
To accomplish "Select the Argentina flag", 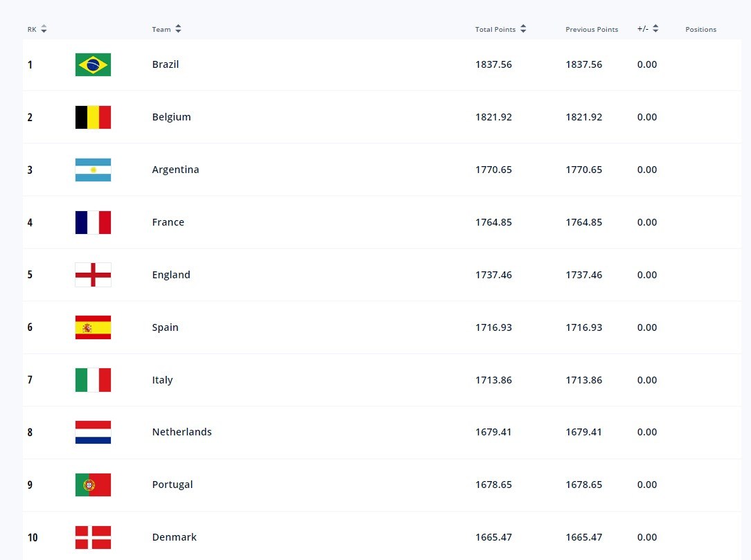I will point(93,170).
